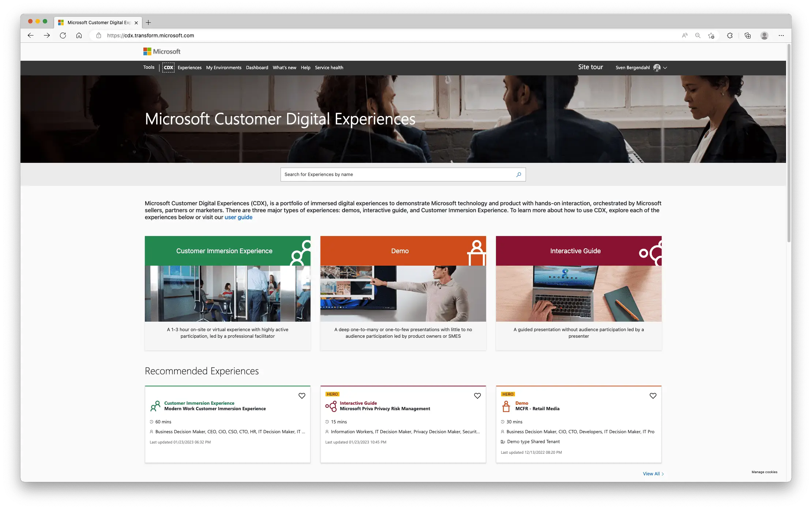The width and height of the screenshot is (812, 509).
Task: Expand the Sven Bergendahl account dropdown chevron
Action: 665,68
